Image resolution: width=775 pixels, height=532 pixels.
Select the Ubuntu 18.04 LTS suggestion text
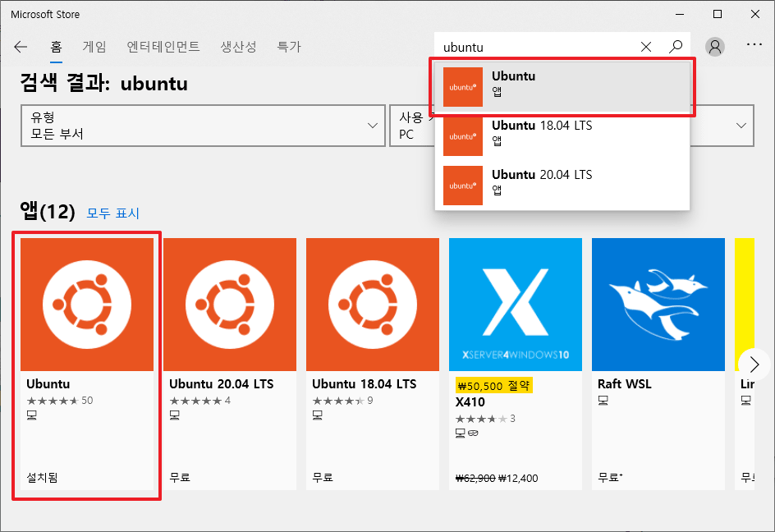point(542,126)
